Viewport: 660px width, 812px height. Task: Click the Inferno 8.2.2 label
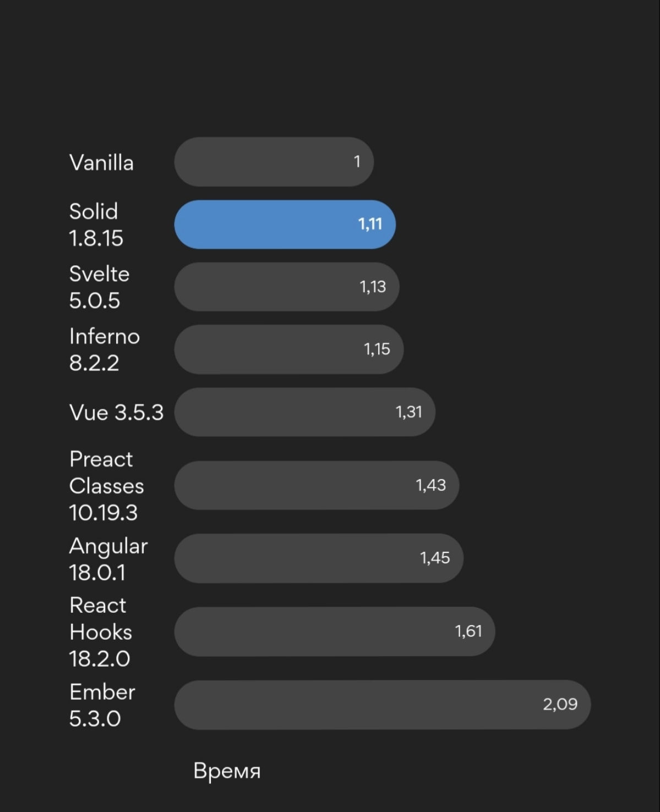tap(105, 349)
